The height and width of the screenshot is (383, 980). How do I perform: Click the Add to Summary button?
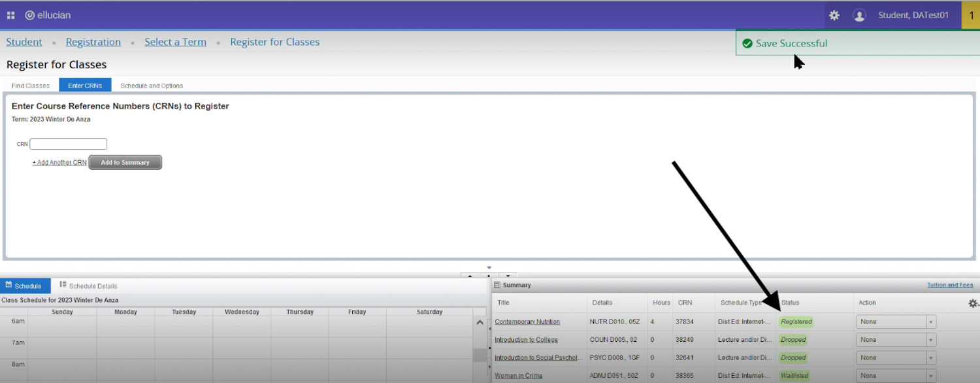(125, 163)
